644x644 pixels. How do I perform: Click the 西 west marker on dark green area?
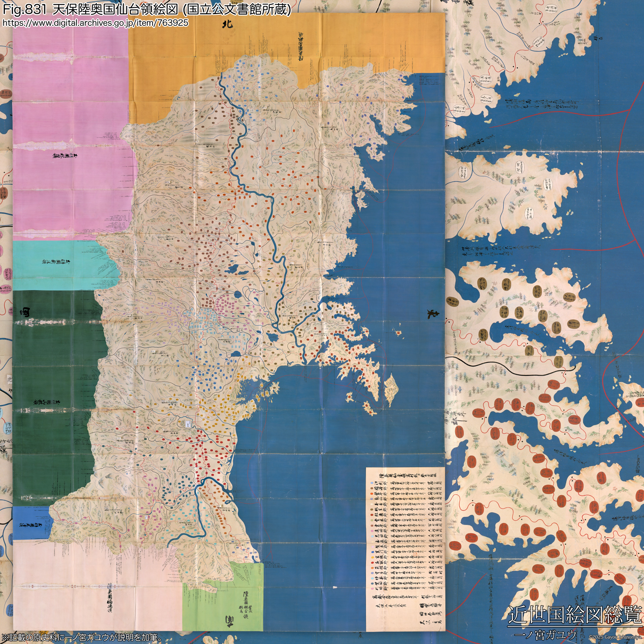pyautogui.click(x=24, y=313)
